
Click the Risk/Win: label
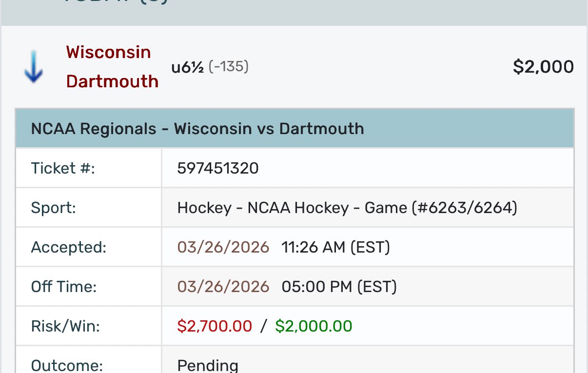coord(65,326)
